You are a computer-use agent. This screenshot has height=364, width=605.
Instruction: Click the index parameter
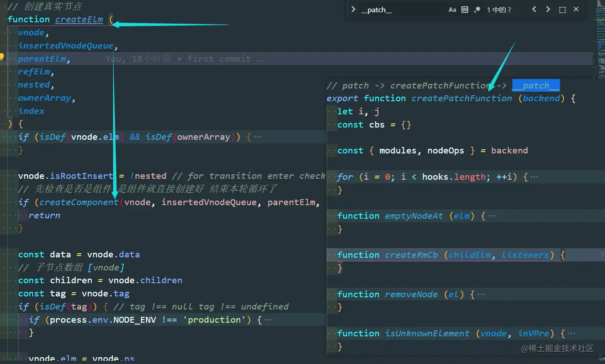click(x=31, y=111)
